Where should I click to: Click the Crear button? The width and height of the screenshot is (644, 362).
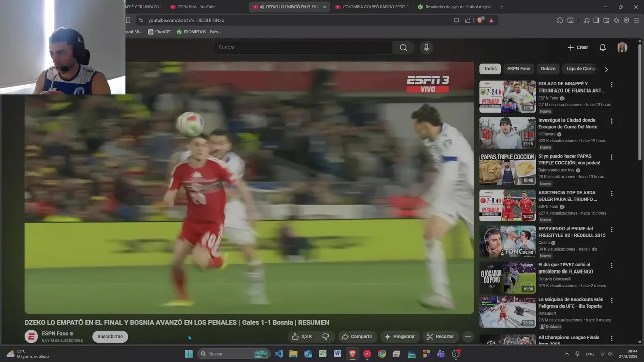[x=578, y=47]
